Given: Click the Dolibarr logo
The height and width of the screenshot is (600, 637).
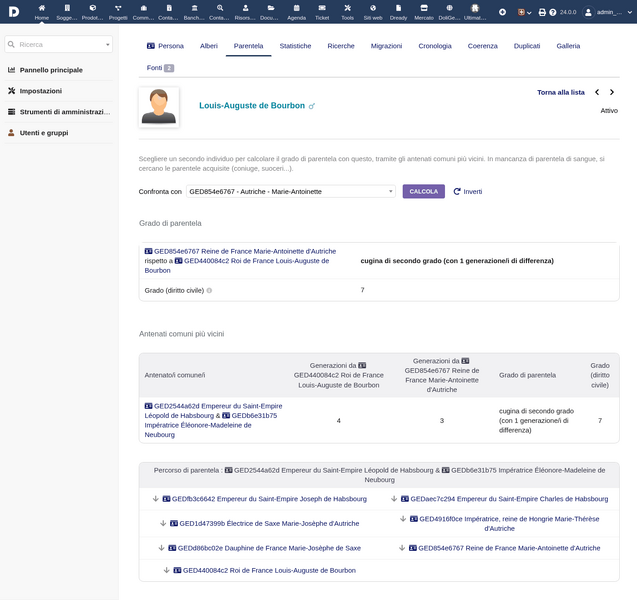Looking at the screenshot, I should (14, 11).
